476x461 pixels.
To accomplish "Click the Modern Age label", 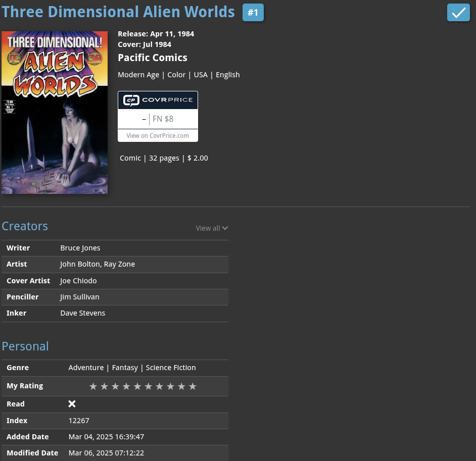I will (x=138, y=75).
